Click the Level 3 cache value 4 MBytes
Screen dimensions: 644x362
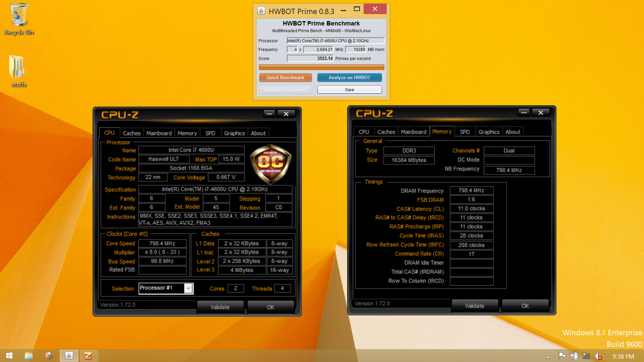(241, 270)
